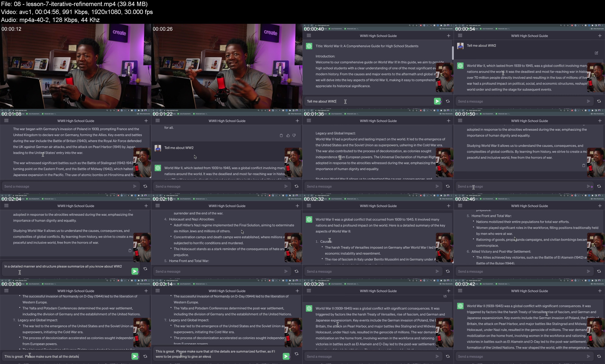Click the regenerate icon in the 00:00:54 frame
The height and width of the screenshot is (364, 605).
point(599,101)
